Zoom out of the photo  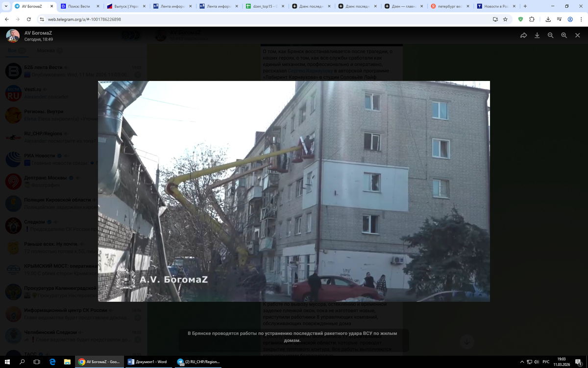[x=550, y=35]
